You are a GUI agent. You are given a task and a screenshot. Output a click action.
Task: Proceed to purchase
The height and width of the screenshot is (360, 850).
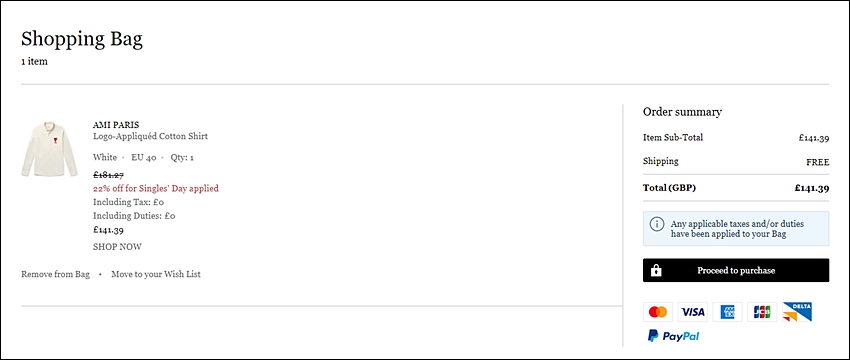736,270
